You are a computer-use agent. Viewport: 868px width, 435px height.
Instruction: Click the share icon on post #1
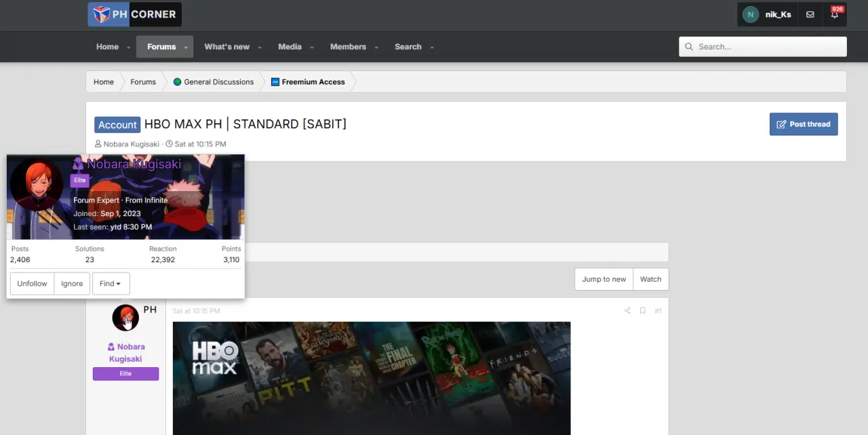tap(627, 311)
